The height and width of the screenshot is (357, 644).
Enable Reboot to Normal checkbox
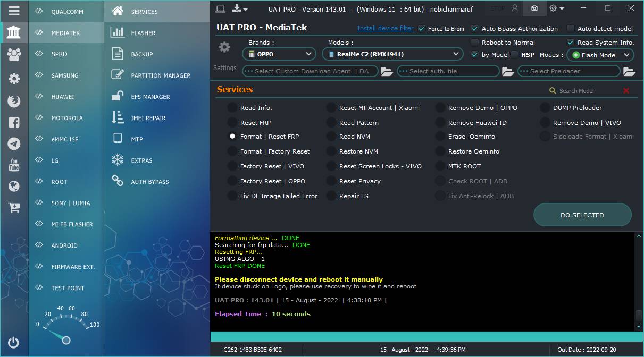click(x=475, y=42)
